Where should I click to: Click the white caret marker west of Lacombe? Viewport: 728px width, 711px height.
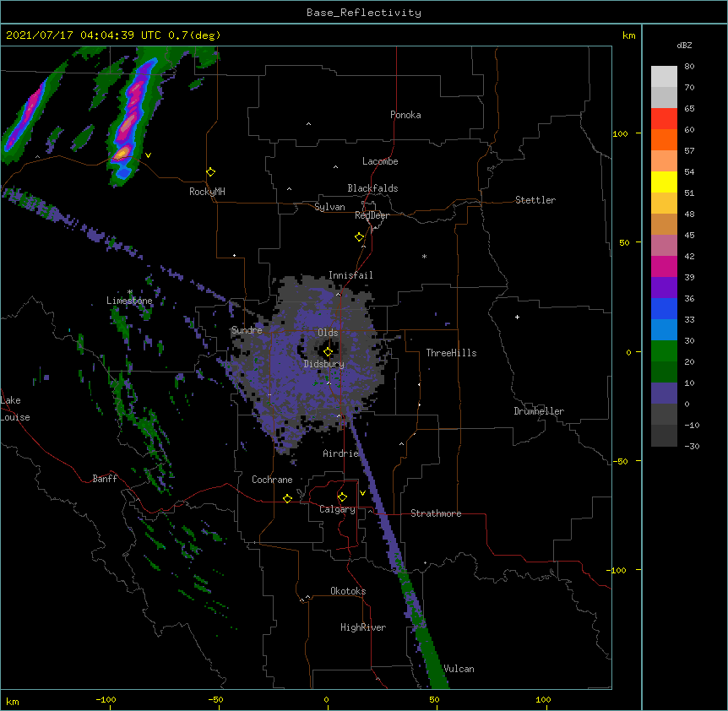tap(335, 167)
